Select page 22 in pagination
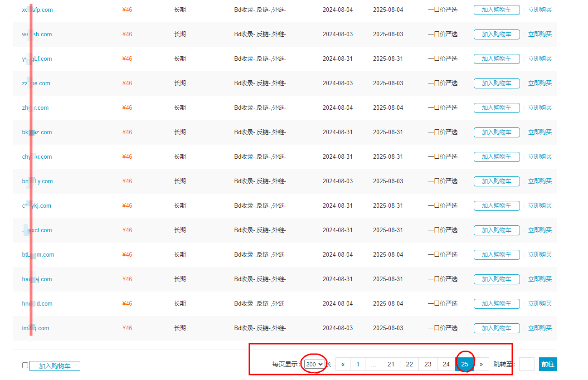 [x=409, y=364]
